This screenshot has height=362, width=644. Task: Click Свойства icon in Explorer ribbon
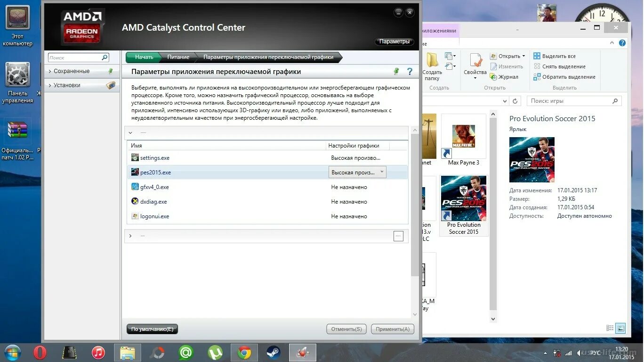coord(475,60)
